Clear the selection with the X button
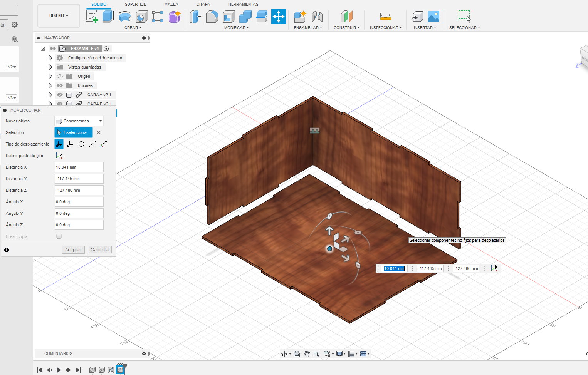The height and width of the screenshot is (375, 588). pyautogui.click(x=99, y=132)
